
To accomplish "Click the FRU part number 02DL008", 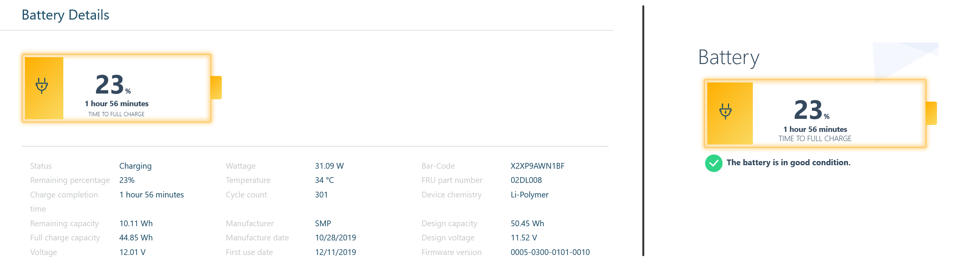I will (x=526, y=180).
